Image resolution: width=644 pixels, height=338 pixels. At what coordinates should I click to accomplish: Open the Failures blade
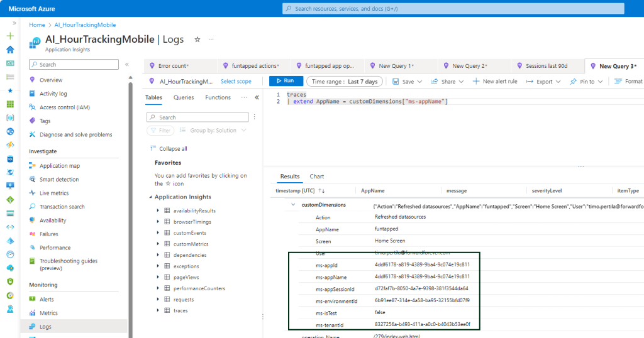click(x=48, y=234)
